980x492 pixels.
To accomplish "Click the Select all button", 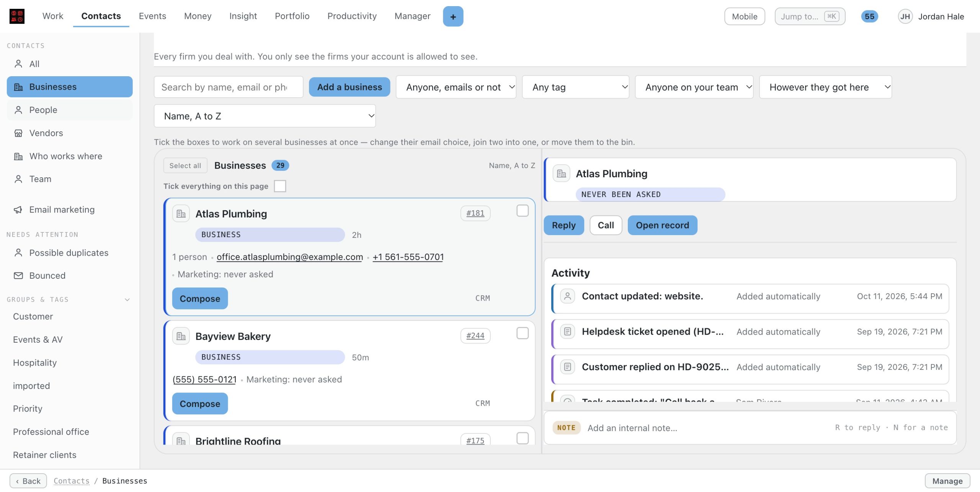I will 185,165.
